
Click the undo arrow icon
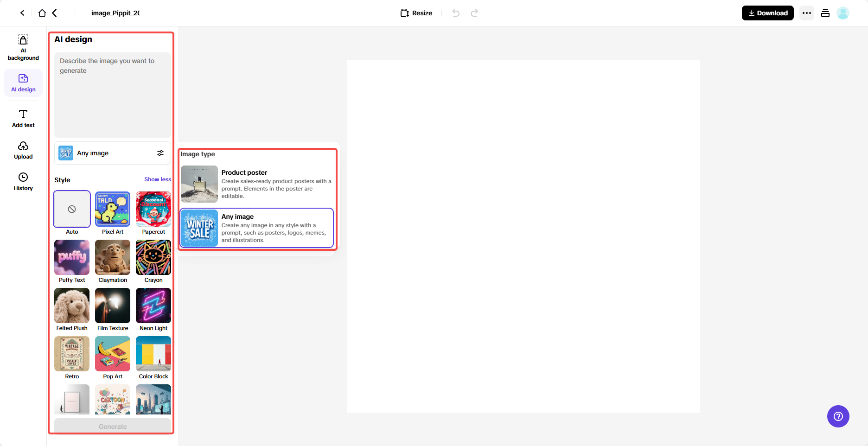click(455, 13)
